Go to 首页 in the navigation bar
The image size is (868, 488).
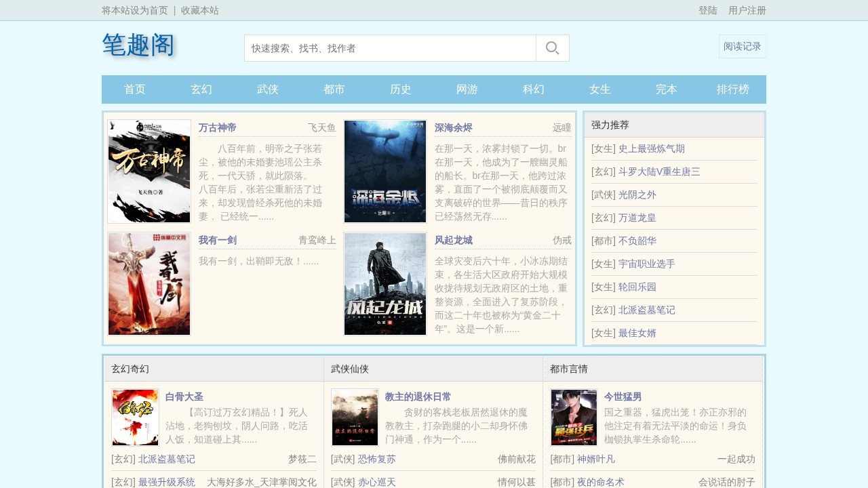[x=135, y=89]
